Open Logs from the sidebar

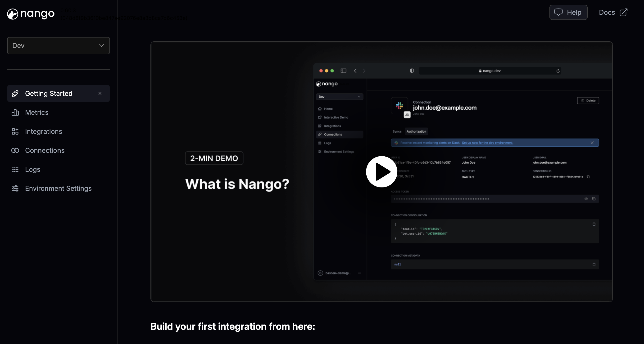click(x=32, y=169)
